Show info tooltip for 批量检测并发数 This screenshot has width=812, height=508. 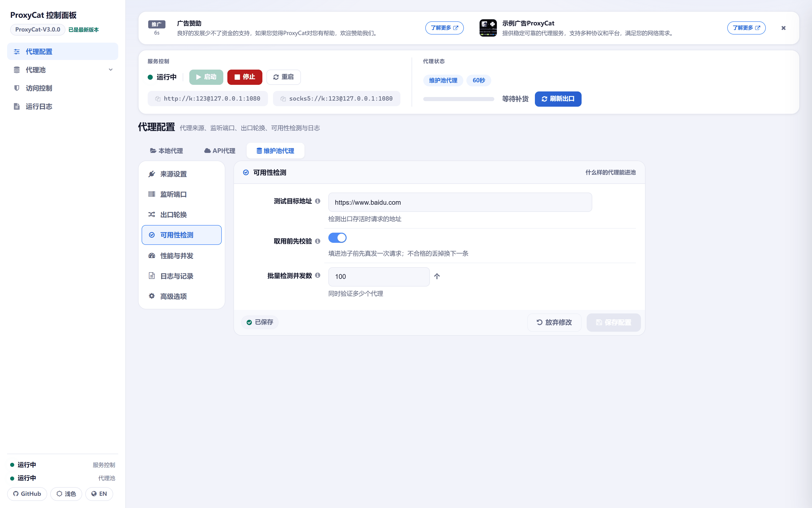point(317,275)
